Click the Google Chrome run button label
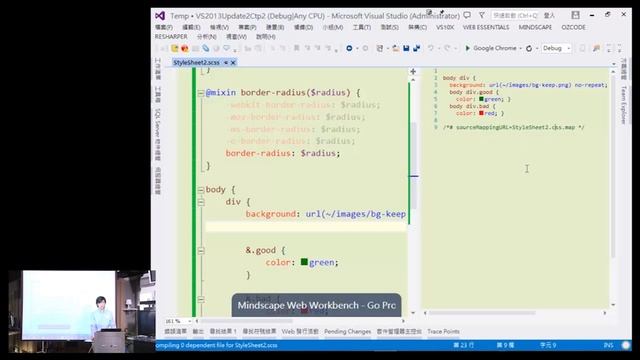The width and height of the screenshot is (640, 360). 495,48
